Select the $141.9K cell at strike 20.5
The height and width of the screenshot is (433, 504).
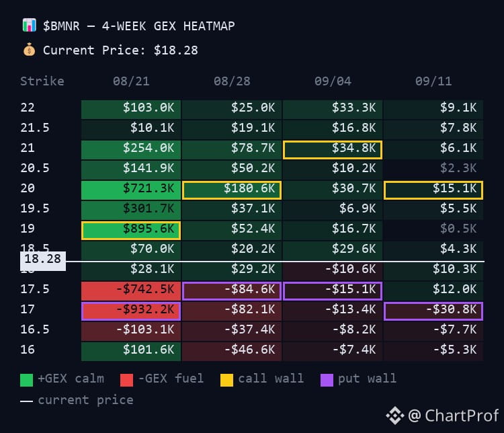pyautogui.click(x=131, y=170)
